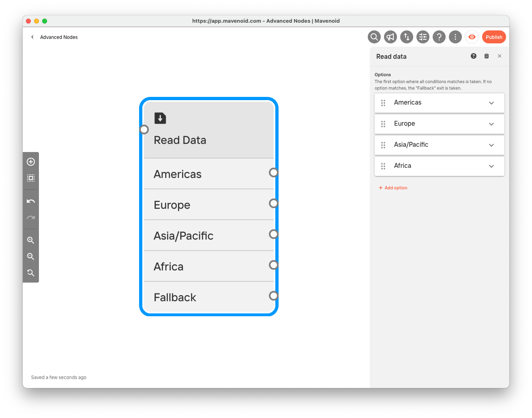Select the Americas row in canvas node
This screenshot has width=532, height=418.
tap(209, 174)
